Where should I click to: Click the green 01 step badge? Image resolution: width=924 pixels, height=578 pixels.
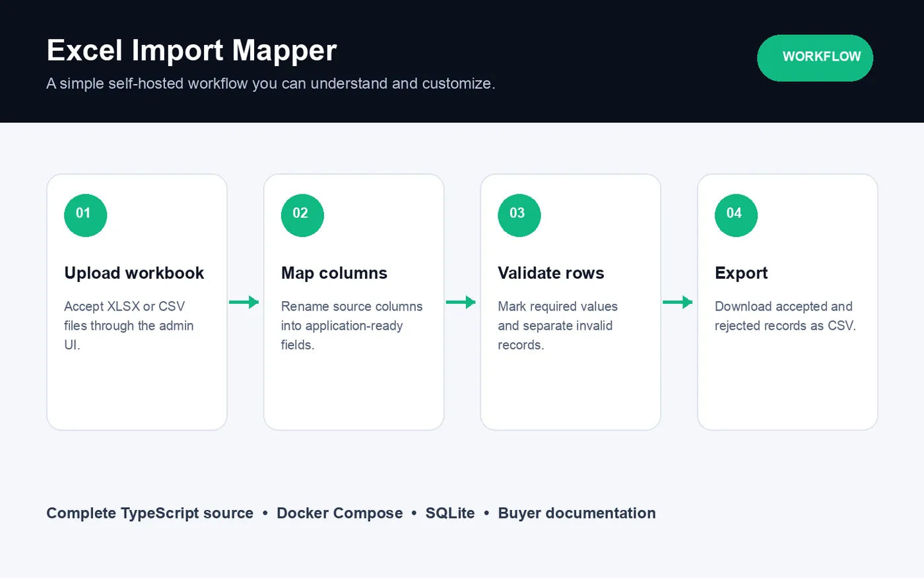(85, 215)
